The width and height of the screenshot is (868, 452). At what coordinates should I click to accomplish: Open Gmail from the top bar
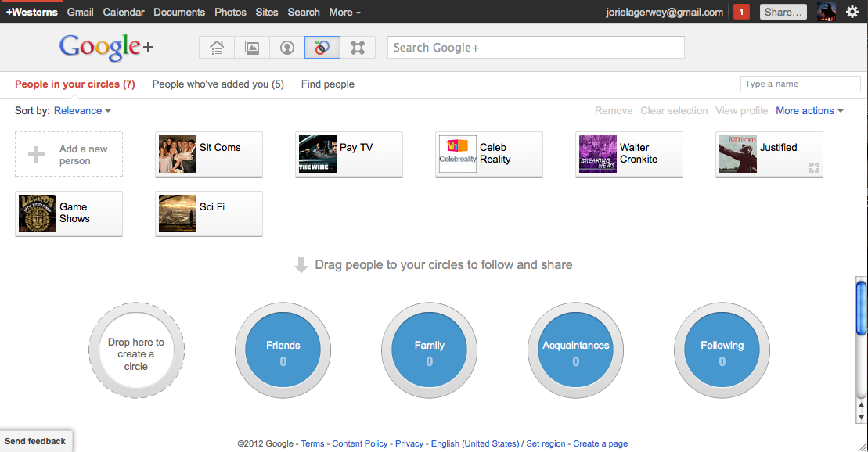(81, 12)
